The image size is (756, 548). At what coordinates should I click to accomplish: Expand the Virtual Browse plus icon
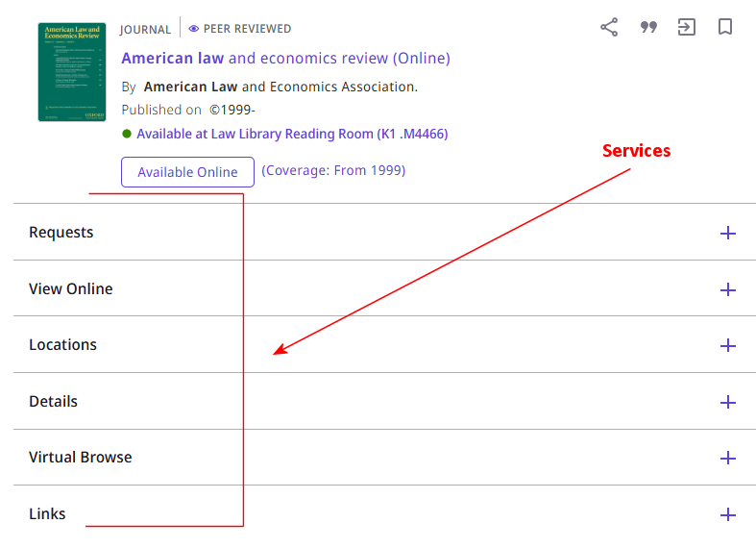(727, 458)
